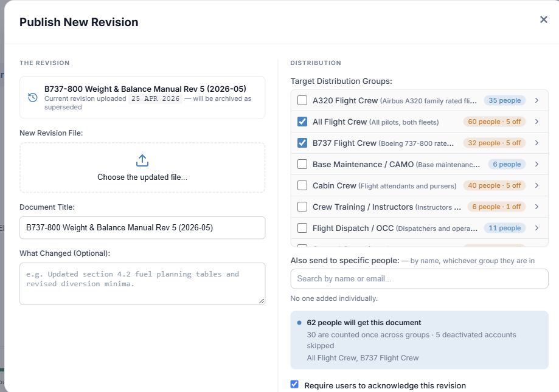
Task: Uncheck the All Flight Crew group
Action: (x=302, y=122)
